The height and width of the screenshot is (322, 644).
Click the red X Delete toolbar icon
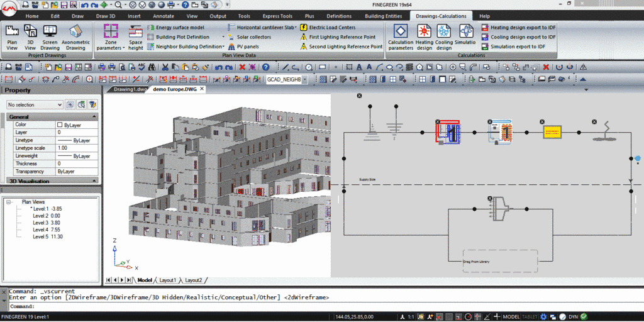coord(242,67)
